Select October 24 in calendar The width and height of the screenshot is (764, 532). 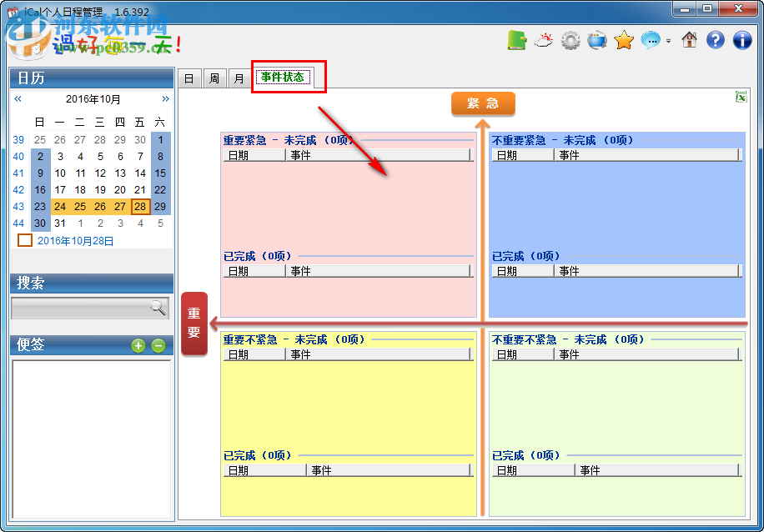60,207
